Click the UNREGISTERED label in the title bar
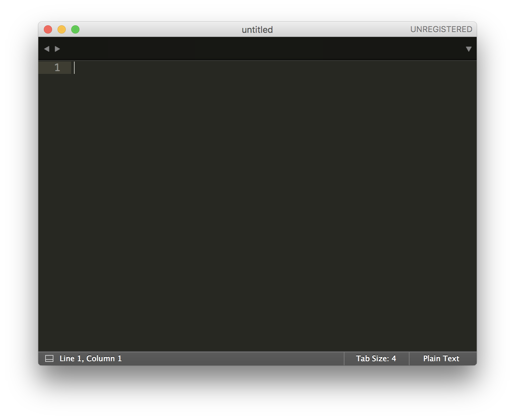 coord(441,29)
